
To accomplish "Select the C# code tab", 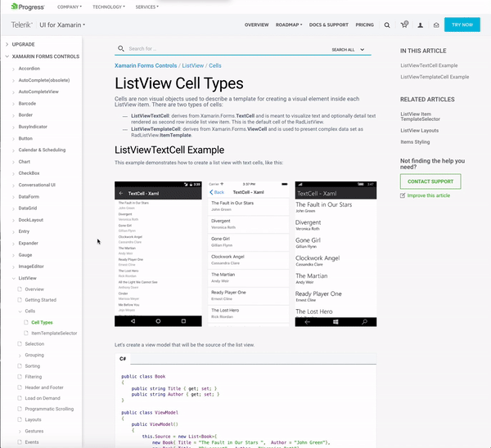I will click(123, 359).
